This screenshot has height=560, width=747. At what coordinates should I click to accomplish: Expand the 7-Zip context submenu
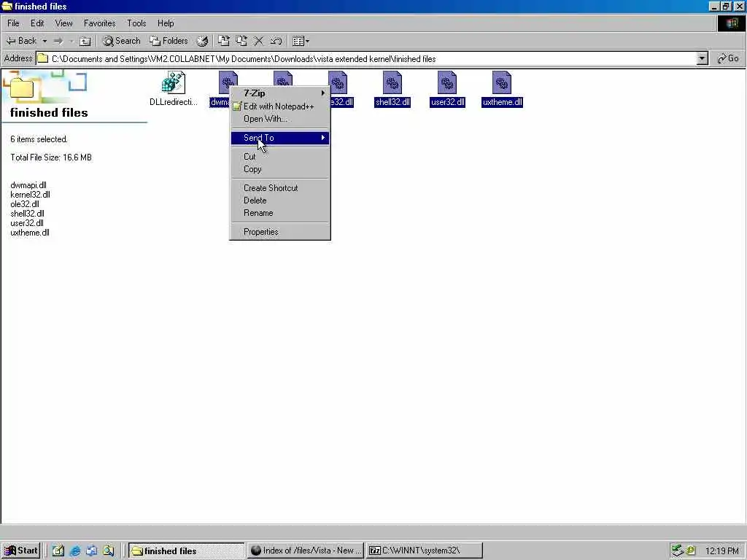point(279,93)
